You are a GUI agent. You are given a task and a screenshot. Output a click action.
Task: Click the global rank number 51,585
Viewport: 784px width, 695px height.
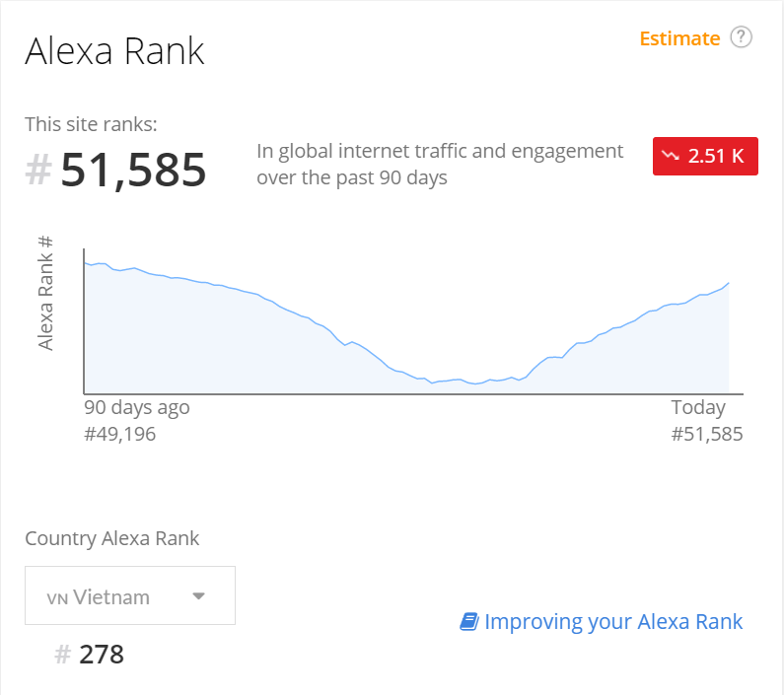133,171
